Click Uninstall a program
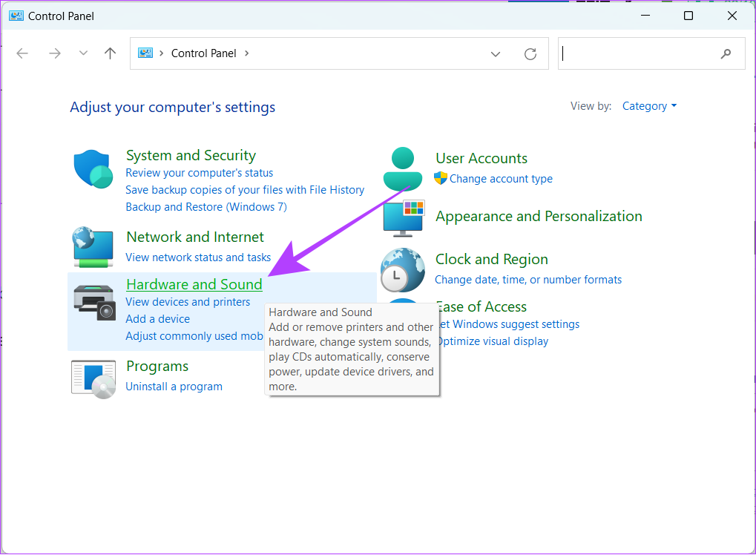This screenshot has height=555, width=756. [x=174, y=386]
